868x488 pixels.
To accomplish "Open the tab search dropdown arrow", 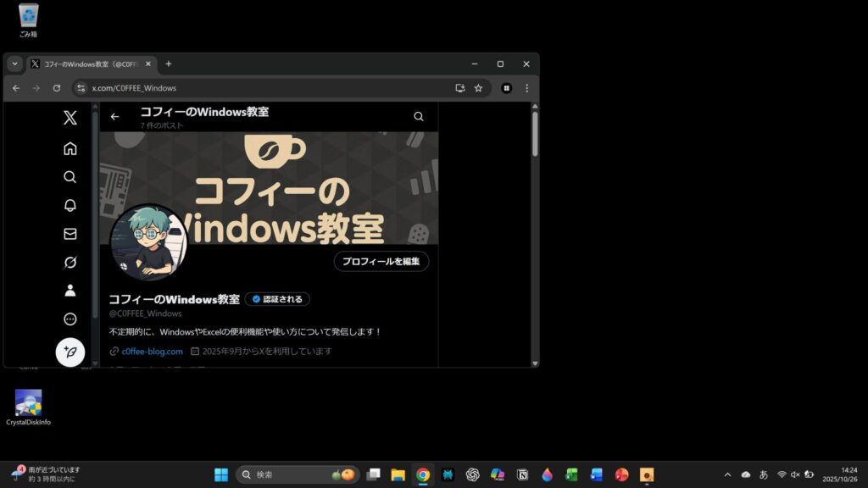I will tap(14, 64).
